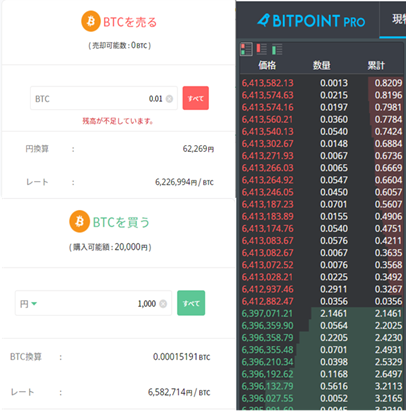Click the red すべて sell-all button
Screen dimensions: 406x411
click(196, 98)
